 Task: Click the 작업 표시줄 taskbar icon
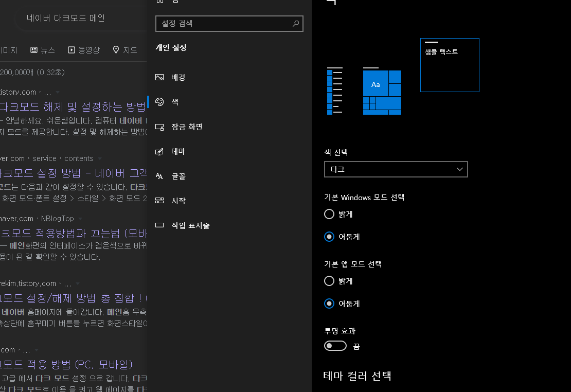[159, 225]
